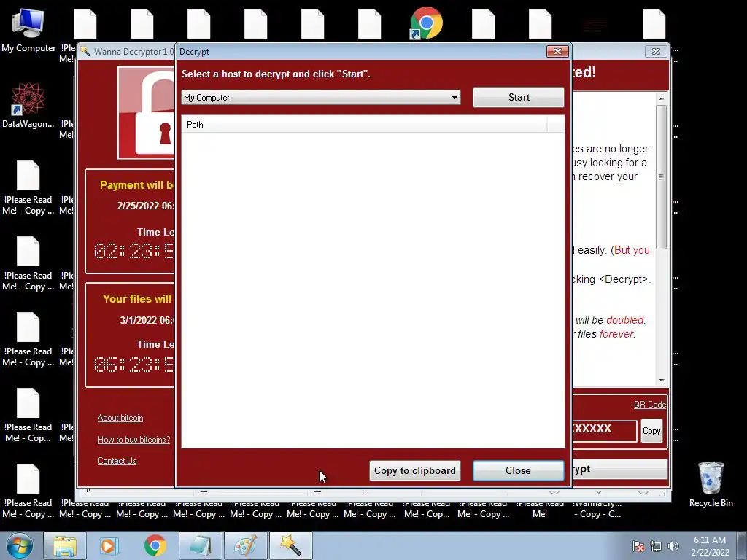Select the top-right blank file icon on desktop
The image size is (747, 560).
654,24
